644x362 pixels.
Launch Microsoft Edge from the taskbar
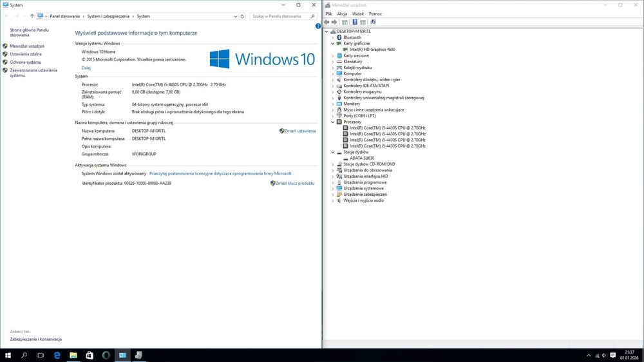pyautogui.click(x=57, y=355)
